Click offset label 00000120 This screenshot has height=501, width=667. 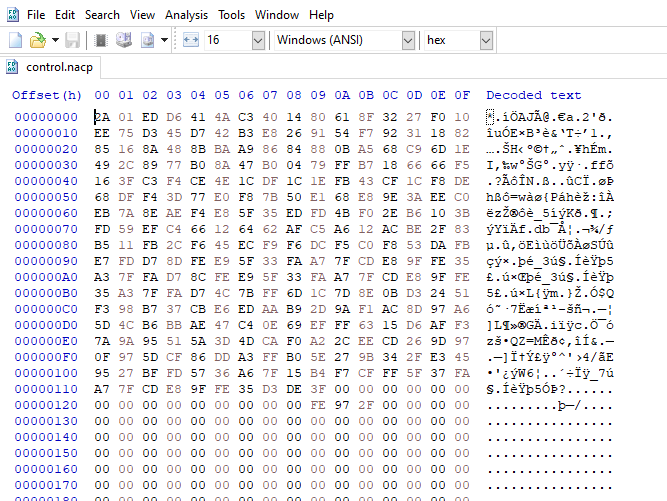(46, 405)
